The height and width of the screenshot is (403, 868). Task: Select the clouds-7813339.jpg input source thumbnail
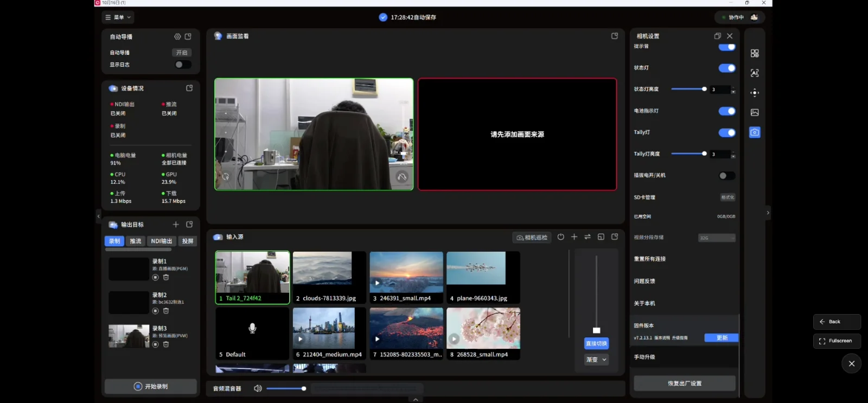[329, 277]
